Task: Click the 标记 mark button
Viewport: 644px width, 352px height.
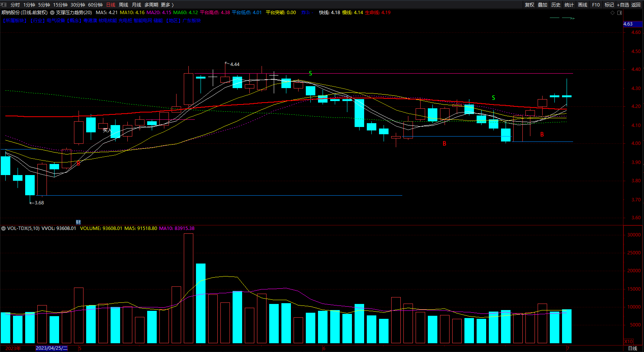Action: (609, 5)
